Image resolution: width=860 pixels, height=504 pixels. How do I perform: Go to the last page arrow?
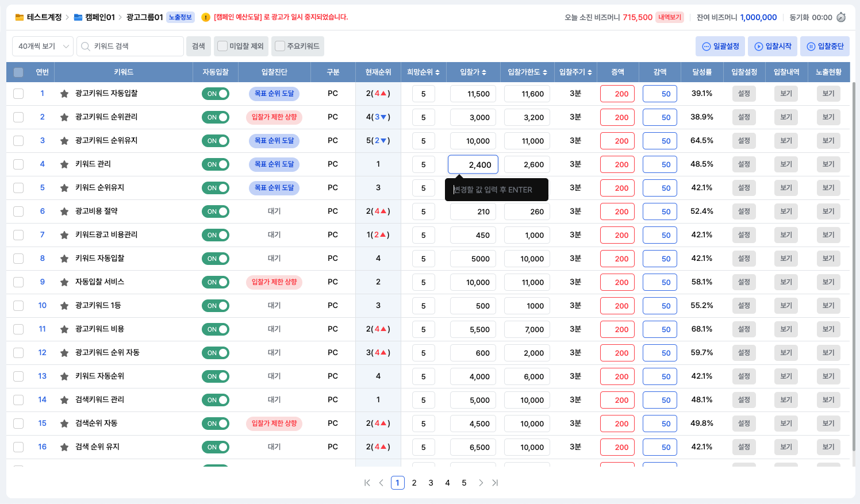pyautogui.click(x=495, y=483)
